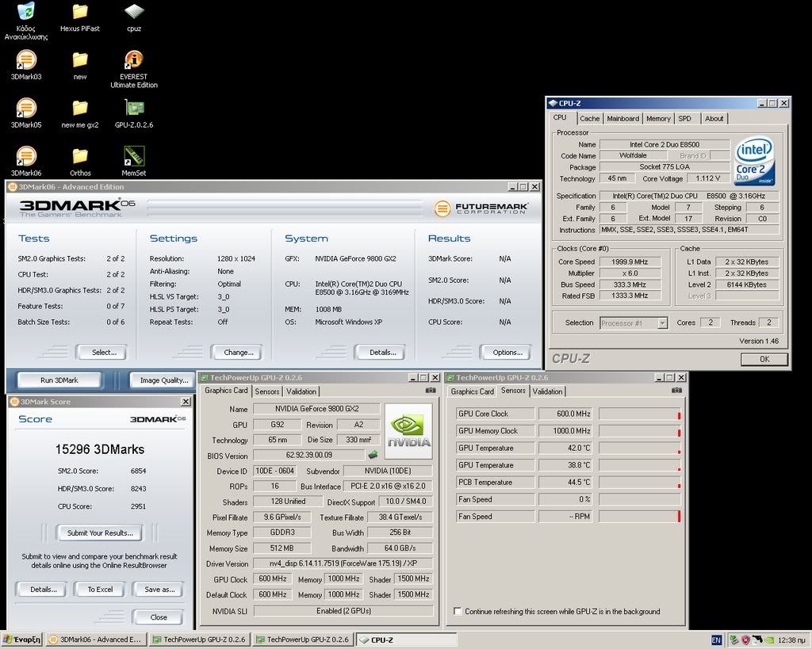Click the GPU Core Clock sensor graph
Viewport: 812px width, 649px height.
coord(640,414)
